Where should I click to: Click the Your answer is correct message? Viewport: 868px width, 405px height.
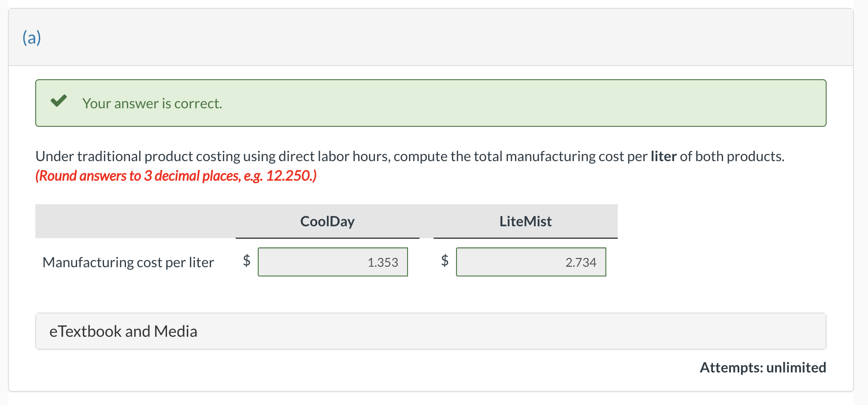coord(152,103)
